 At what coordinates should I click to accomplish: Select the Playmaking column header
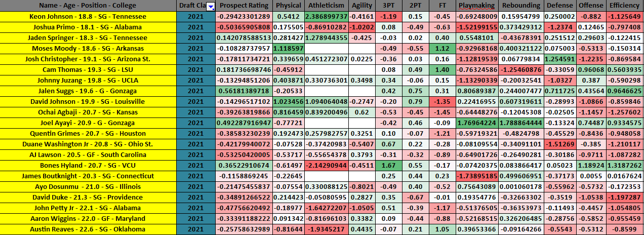click(x=477, y=6)
